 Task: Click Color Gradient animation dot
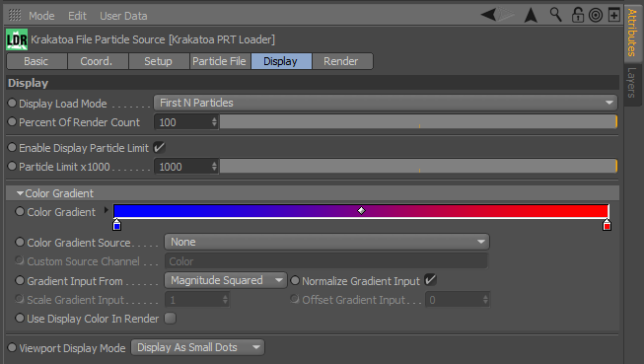[x=20, y=211]
